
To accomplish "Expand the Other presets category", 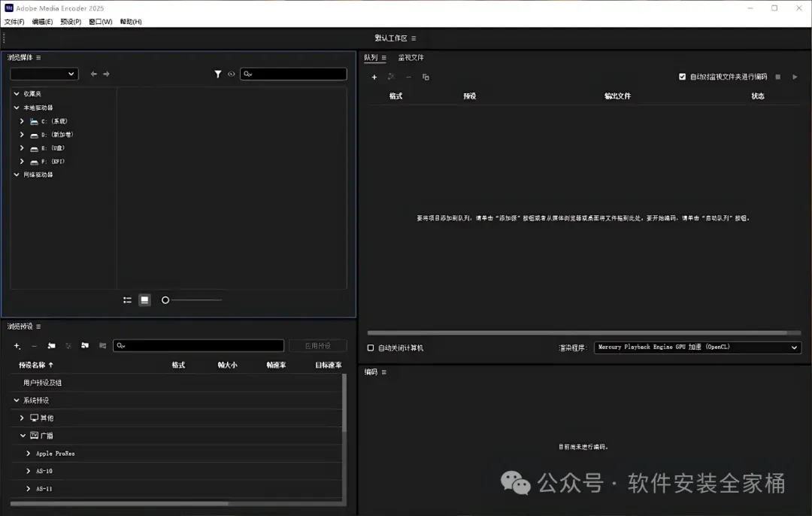I will (x=22, y=417).
